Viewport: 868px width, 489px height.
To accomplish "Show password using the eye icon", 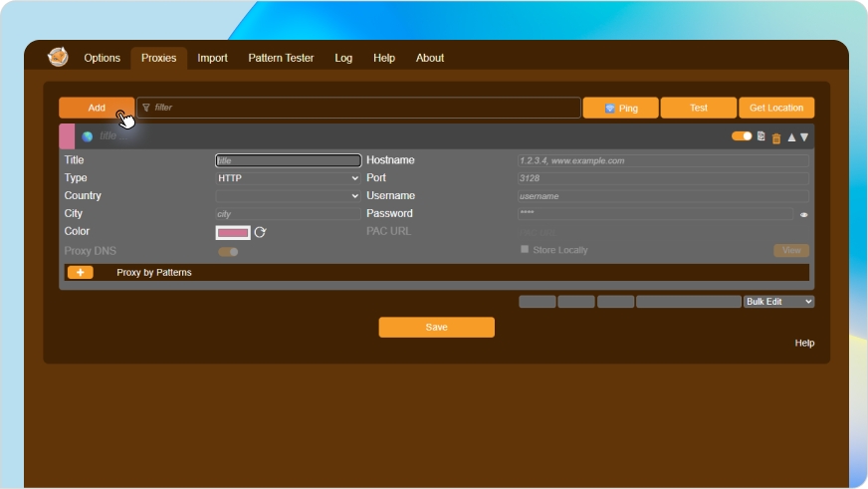I will point(803,214).
